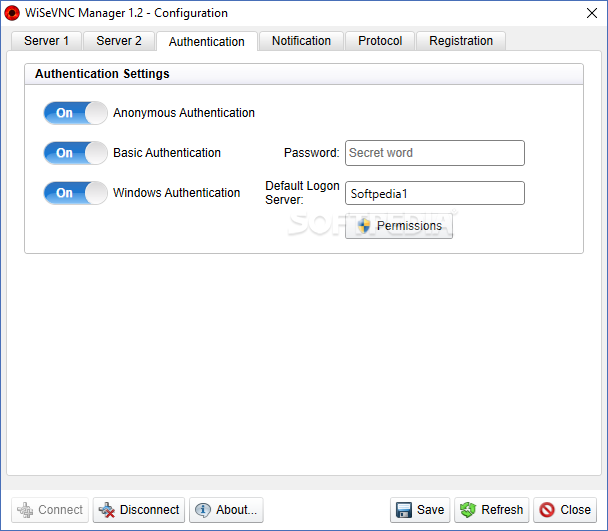Toggle Anonymous Authentication switch off

tap(76, 113)
